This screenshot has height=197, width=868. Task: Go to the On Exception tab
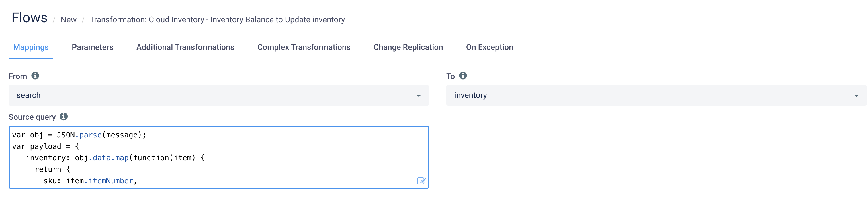tap(490, 47)
